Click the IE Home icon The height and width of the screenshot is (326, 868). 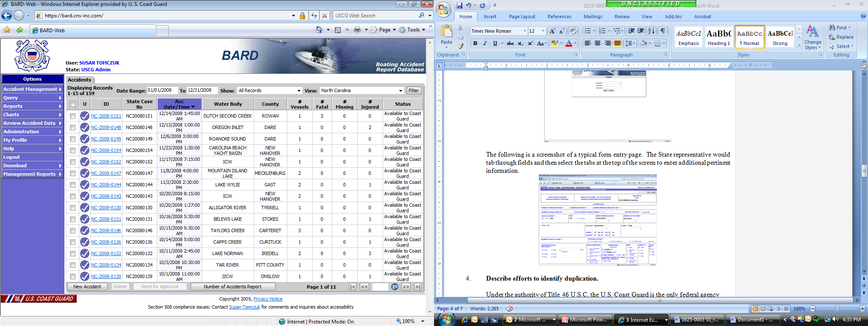319,30
